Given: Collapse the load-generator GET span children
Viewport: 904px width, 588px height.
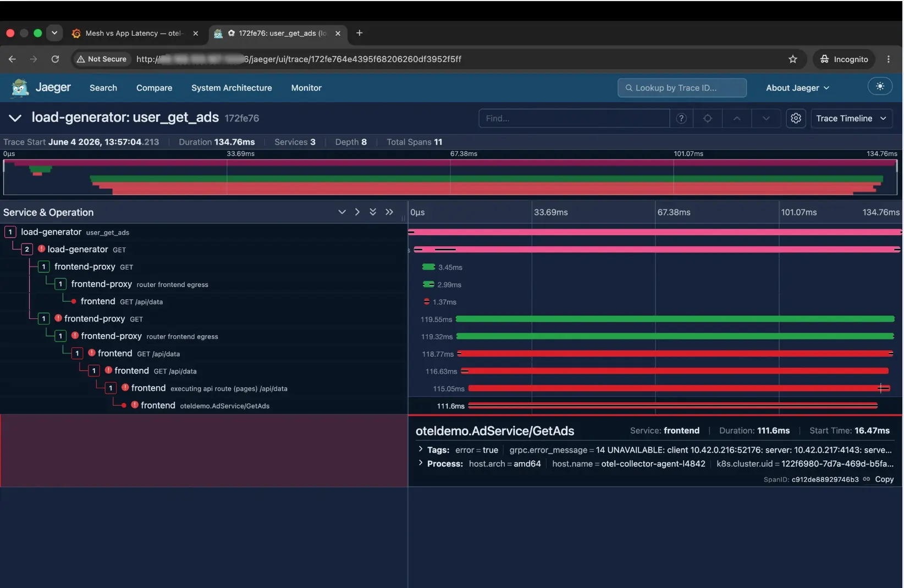Looking at the screenshot, I should 26,249.
